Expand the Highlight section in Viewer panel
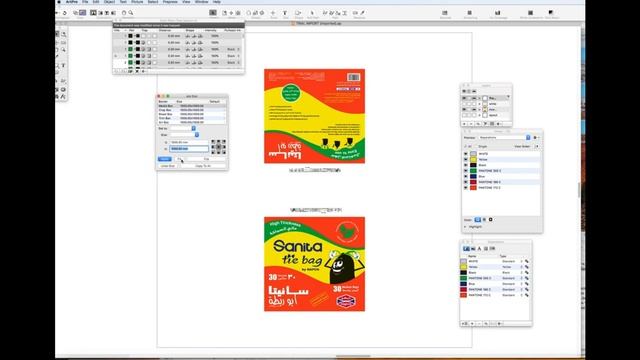The width and height of the screenshot is (640, 360). pyautogui.click(x=465, y=227)
